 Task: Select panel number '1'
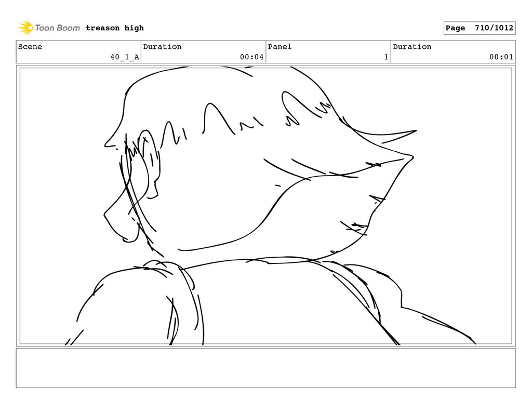coord(386,57)
